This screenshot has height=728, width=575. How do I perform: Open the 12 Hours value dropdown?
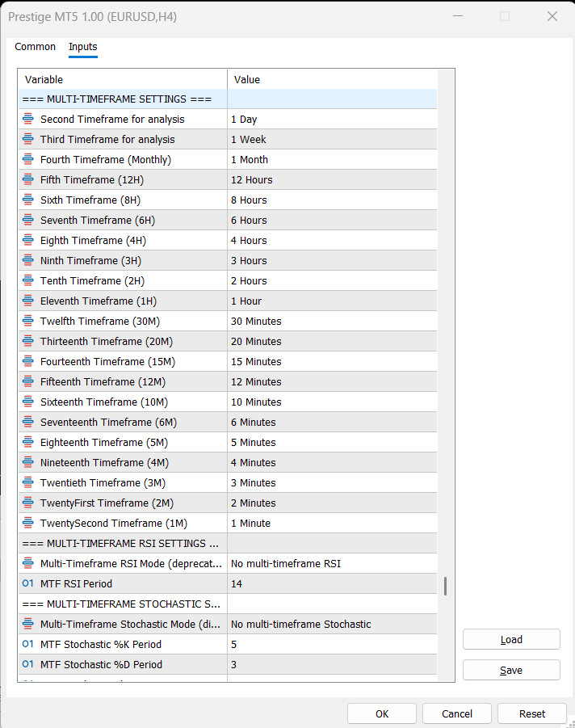pos(332,179)
